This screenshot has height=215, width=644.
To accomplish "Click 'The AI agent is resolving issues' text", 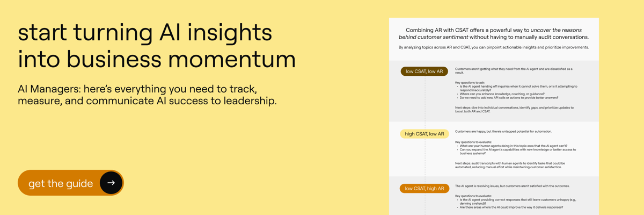I will click(513, 186).
